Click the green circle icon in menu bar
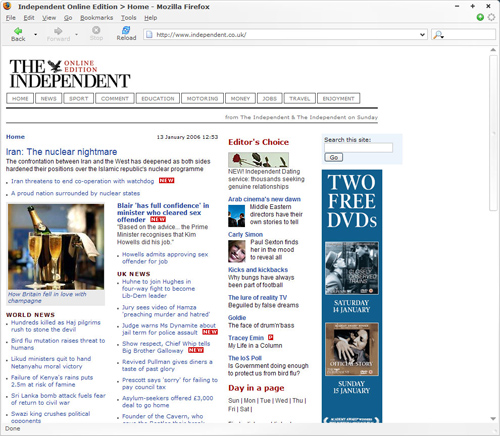This screenshot has width=500, height=436. 480,17
